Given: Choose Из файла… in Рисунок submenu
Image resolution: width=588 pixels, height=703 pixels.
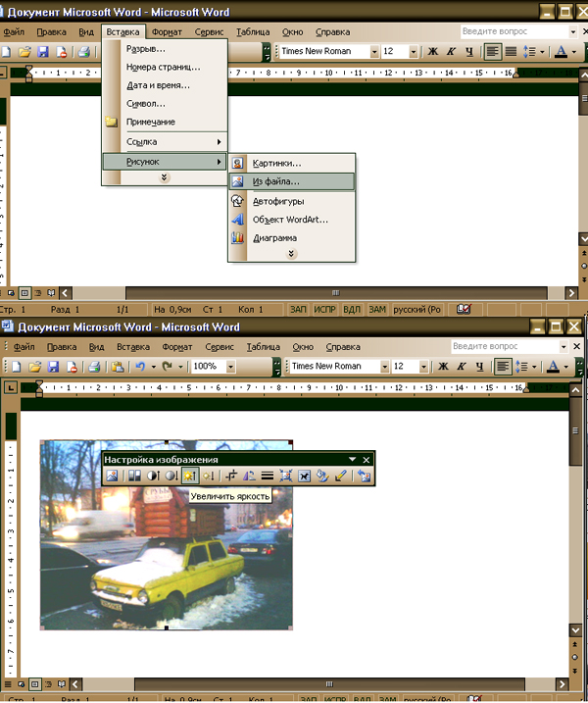Looking at the screenshot, I should 291,181.
